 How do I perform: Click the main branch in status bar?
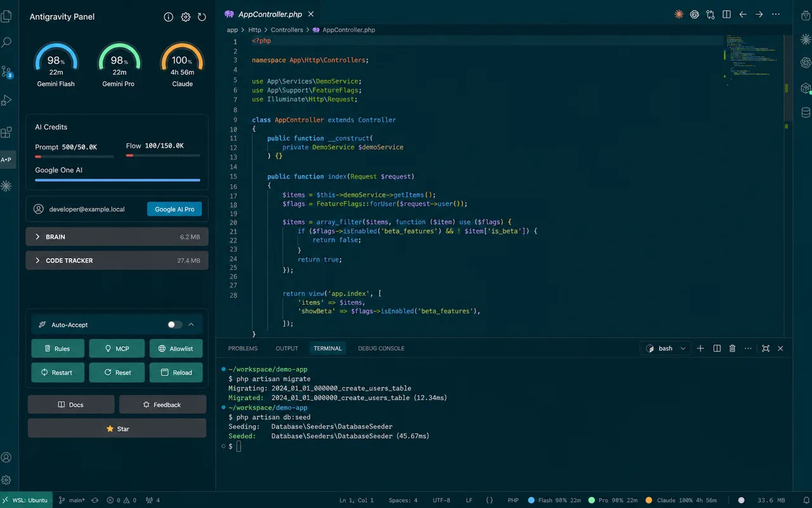tap(72, 500)
